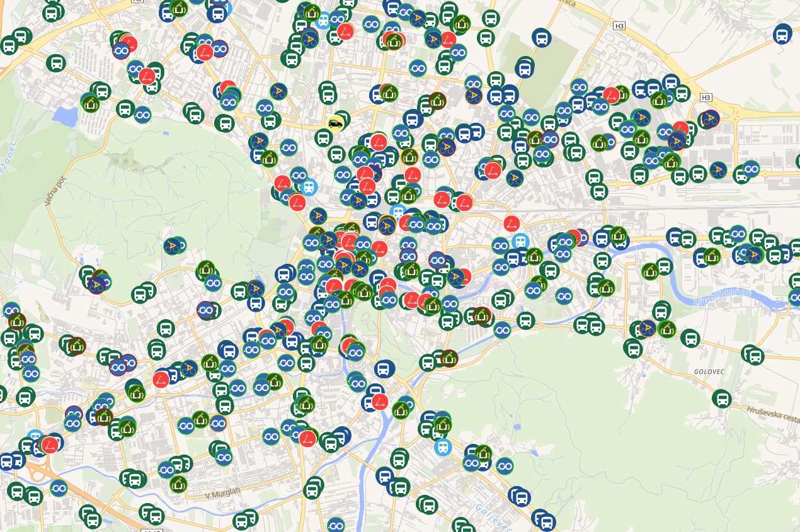The width and height of the screenshot is (800, 532).
Task: Click the bike marker nearest the GOLOVEC label
Action: [647, 328]
